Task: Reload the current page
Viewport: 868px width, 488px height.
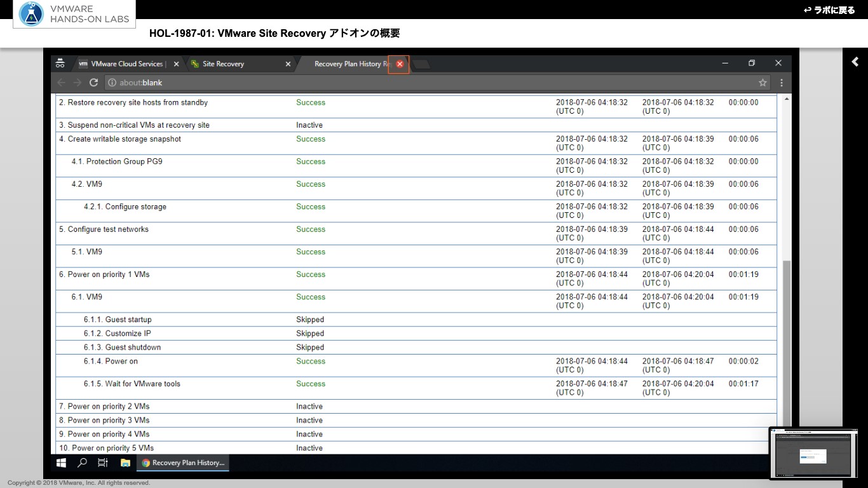Action: tap(93, 83)
